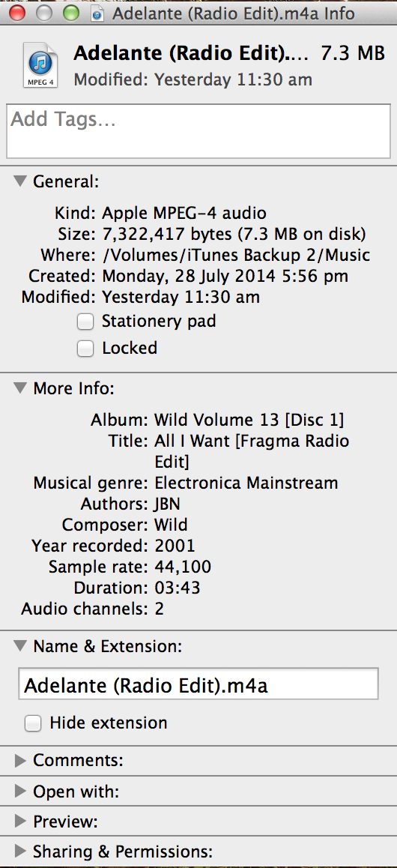Expand the Preview section
Image resolution: width=397 pixels, height=868 pixels.
20,821
